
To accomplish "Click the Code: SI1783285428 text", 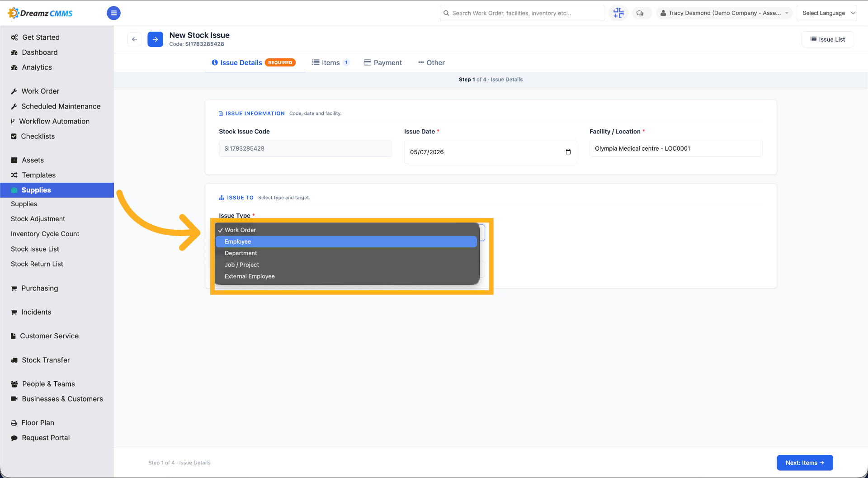I will 197,44.
